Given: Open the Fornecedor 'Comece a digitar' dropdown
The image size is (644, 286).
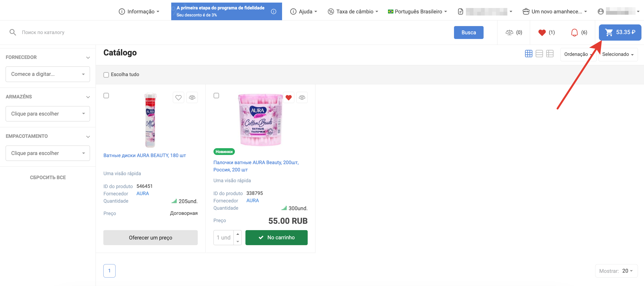Looking at the screenshot, I should click(48, 74).
